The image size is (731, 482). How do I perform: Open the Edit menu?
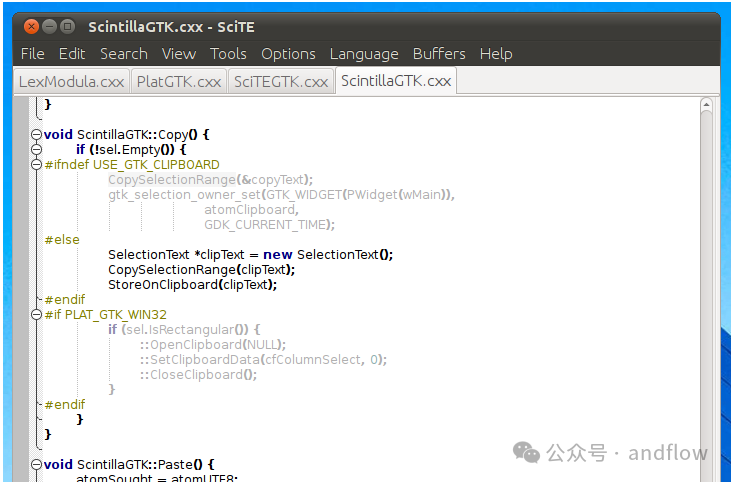72,54
